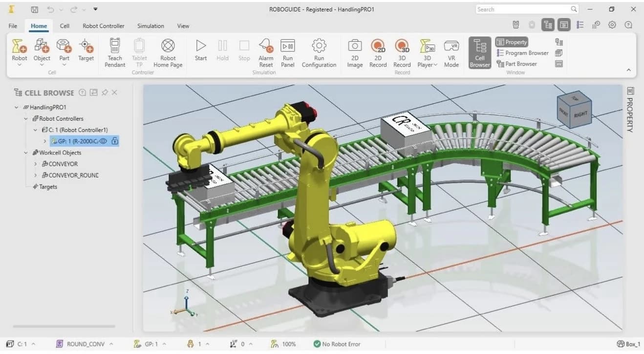Toggle the cell browser quick icon in top-right bar
This screenshot has width=644, height=354.
548,24
